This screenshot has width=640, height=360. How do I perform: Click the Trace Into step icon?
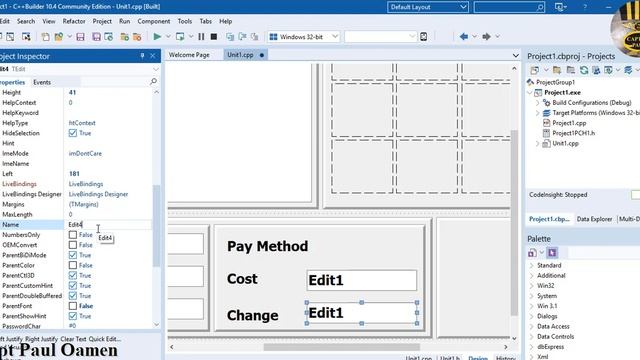[x=242, y=37]
